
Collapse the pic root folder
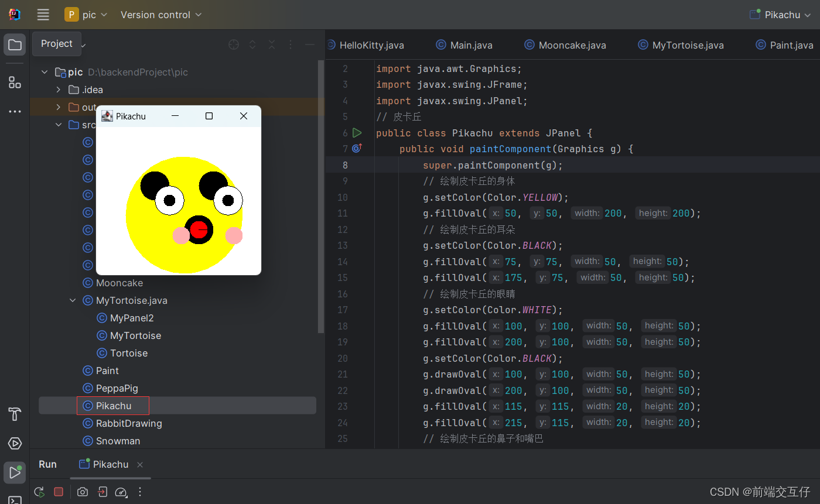(x=45, y=72)
